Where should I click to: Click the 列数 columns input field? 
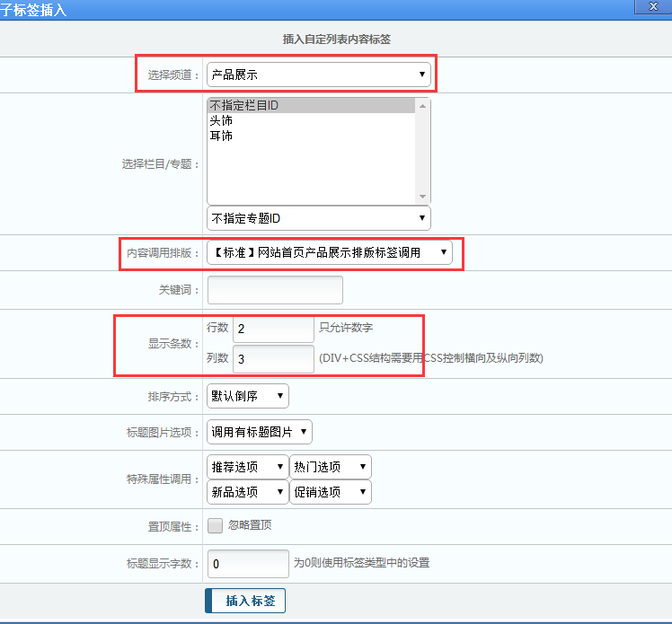tap(273, 359)
